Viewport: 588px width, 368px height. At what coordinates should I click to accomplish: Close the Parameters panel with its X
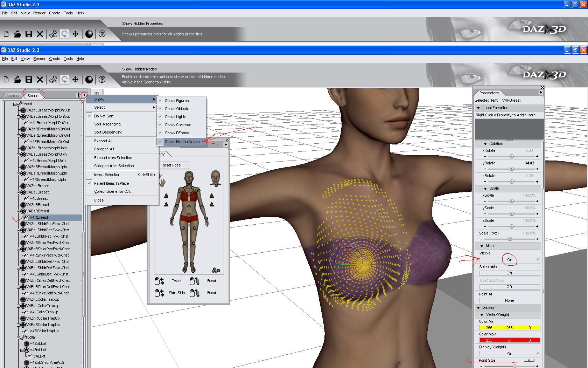click(542, 87)
